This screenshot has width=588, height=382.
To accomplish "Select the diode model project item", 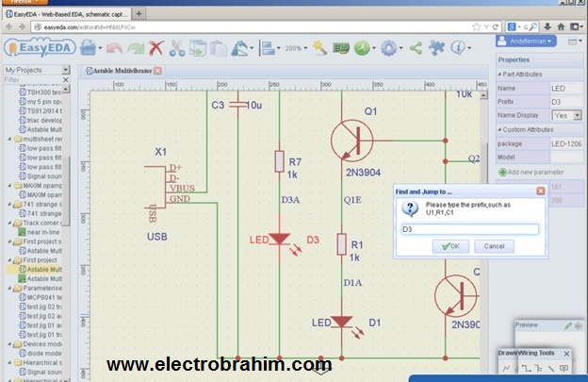I will coord(41,354).
